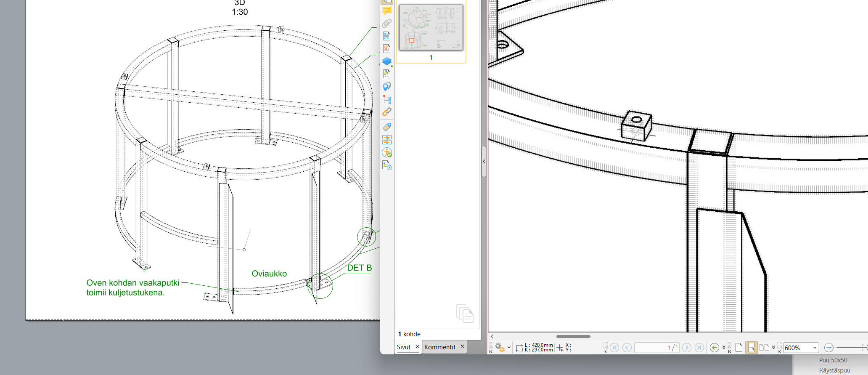Select the page 1 thumbnail
The height and width of the screenshot is (375, 868).
pos(431,27)
